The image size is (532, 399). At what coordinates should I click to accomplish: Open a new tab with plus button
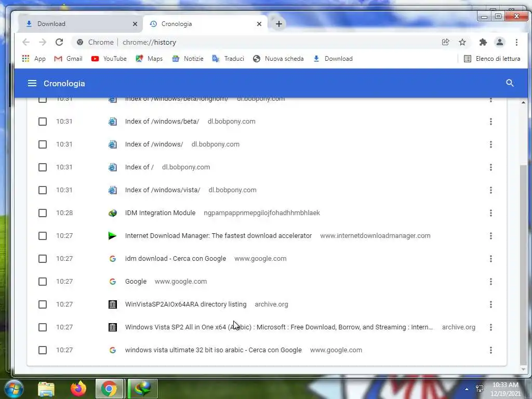coord(278,24)
